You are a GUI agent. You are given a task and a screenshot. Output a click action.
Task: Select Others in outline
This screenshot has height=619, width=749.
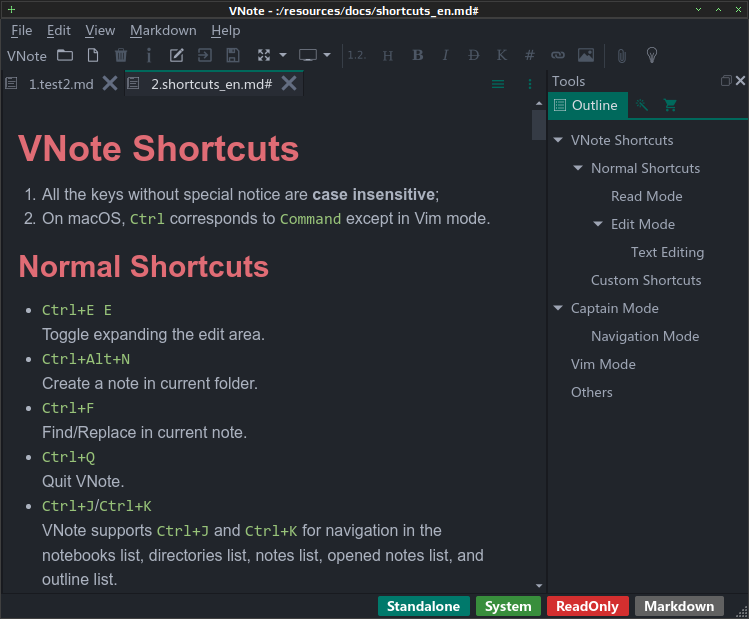click(x=591, y=392)
